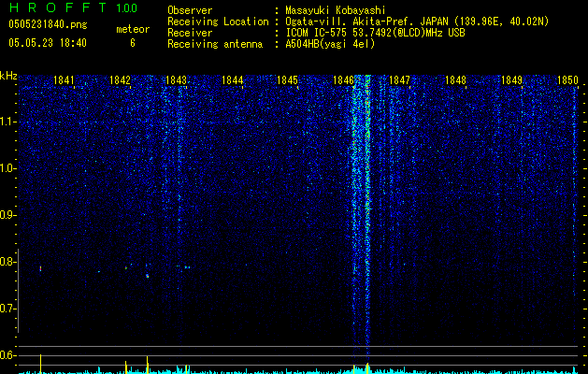Click the Receiving antenna label
588x374 pixels.
tap(215, 44)
